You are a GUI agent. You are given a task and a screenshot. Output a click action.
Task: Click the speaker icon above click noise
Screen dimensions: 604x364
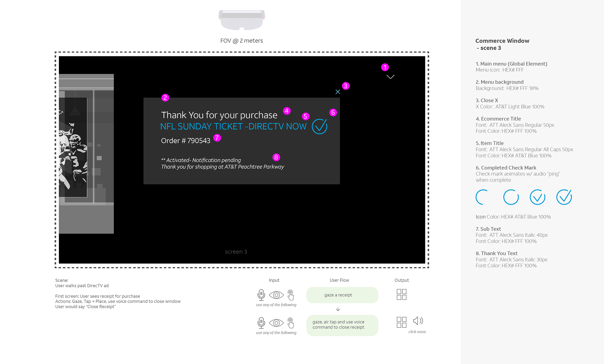point(418,321)
